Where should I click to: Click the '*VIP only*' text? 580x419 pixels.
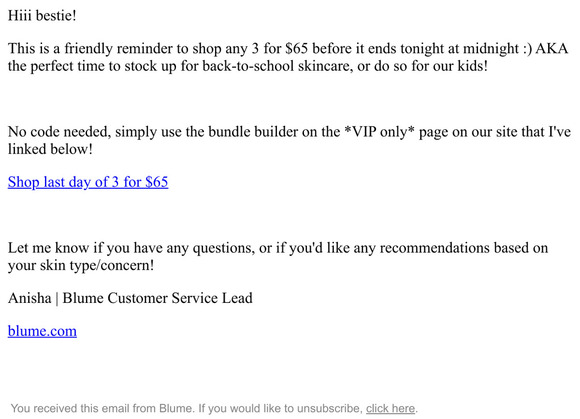tap(379, 132)
